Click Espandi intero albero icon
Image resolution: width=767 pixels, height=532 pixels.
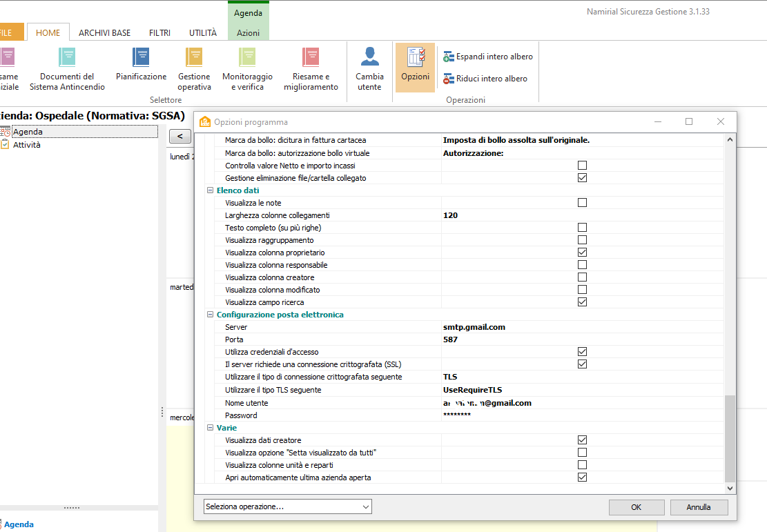pyautogui.click(x=449, y=57)
